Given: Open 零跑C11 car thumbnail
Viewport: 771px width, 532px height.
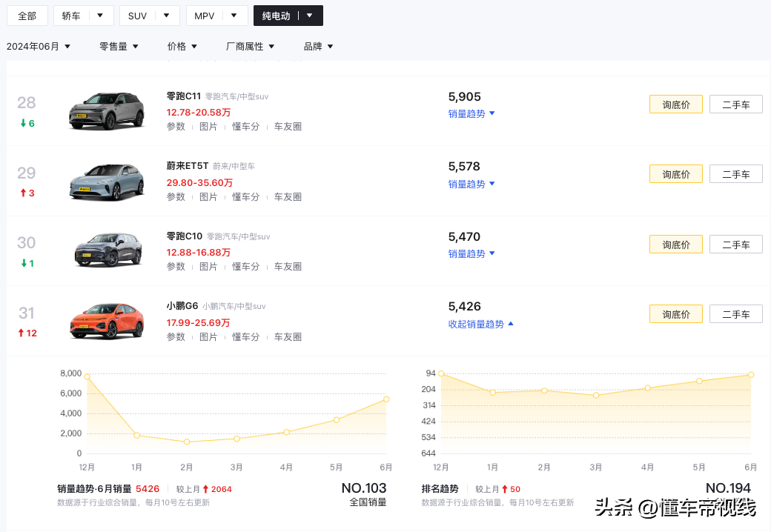Looking at the screenshot, I should 107,111.
